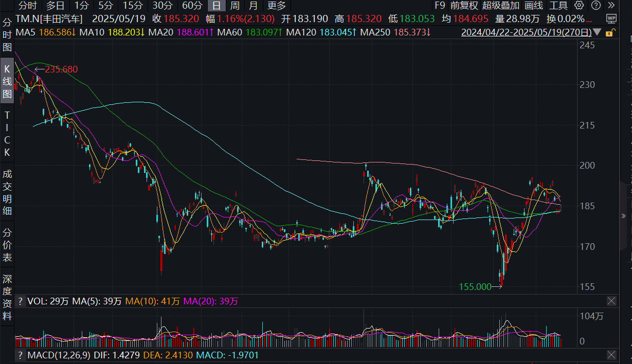Click the MA10 188.203 indicator label

112,32
